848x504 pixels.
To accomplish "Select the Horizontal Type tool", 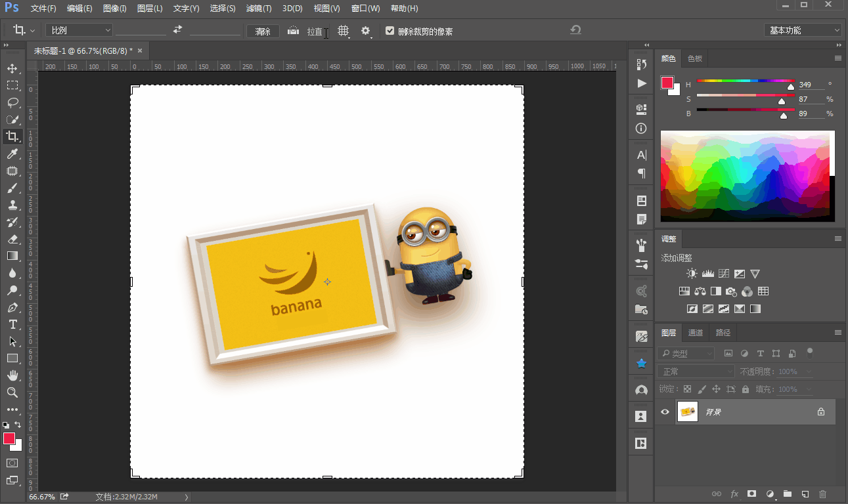I will [x=12, y=324].
